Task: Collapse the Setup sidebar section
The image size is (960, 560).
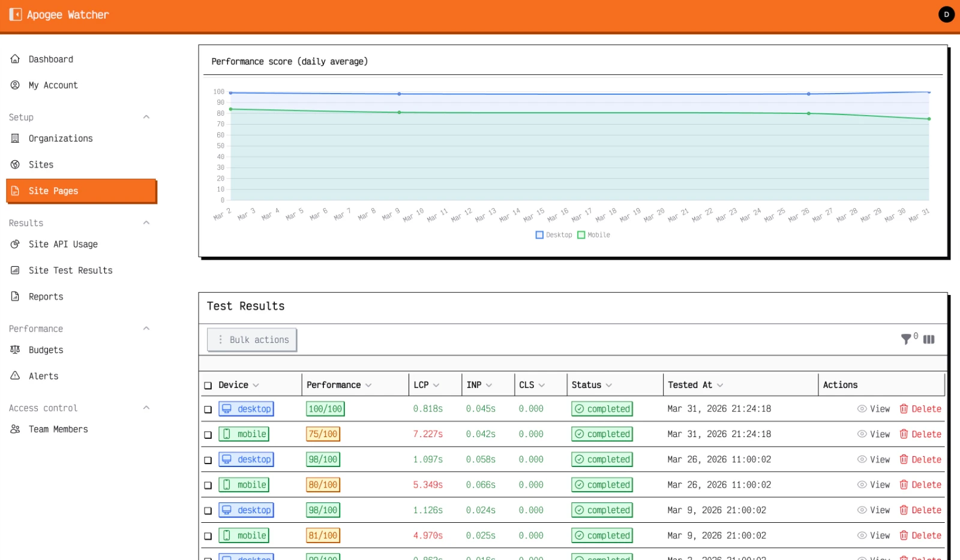Action: [146, 117]
